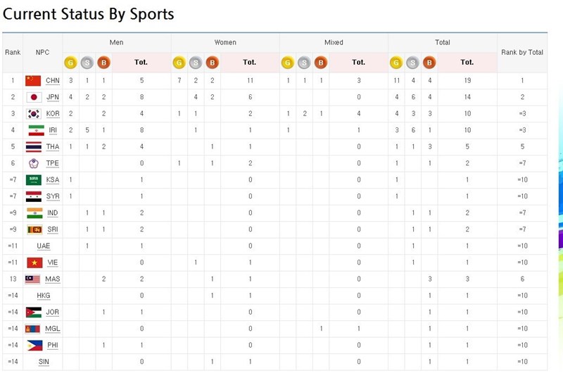This screenshot has width=563, height=392.
Task: Open the UAE country link
Action: coord(44,246)
